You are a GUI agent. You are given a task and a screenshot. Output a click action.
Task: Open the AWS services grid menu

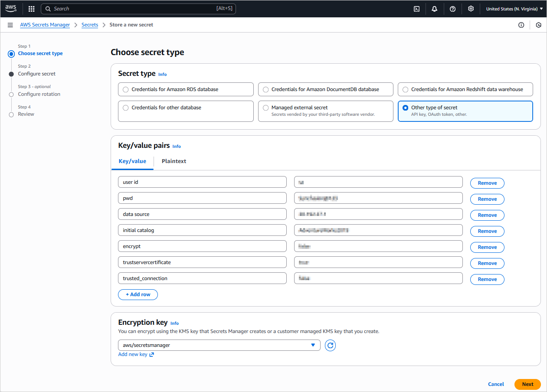[x=31, y=9]
